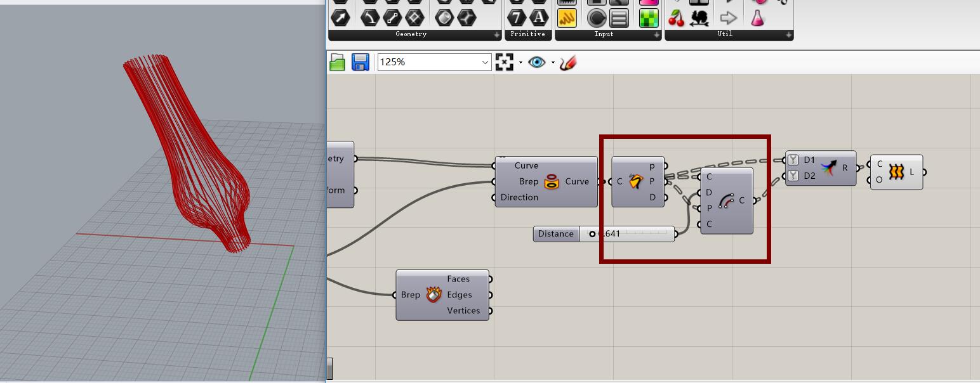Click the zoom extents icon
This screenshot has height=383, width=980.
[504, 62]
